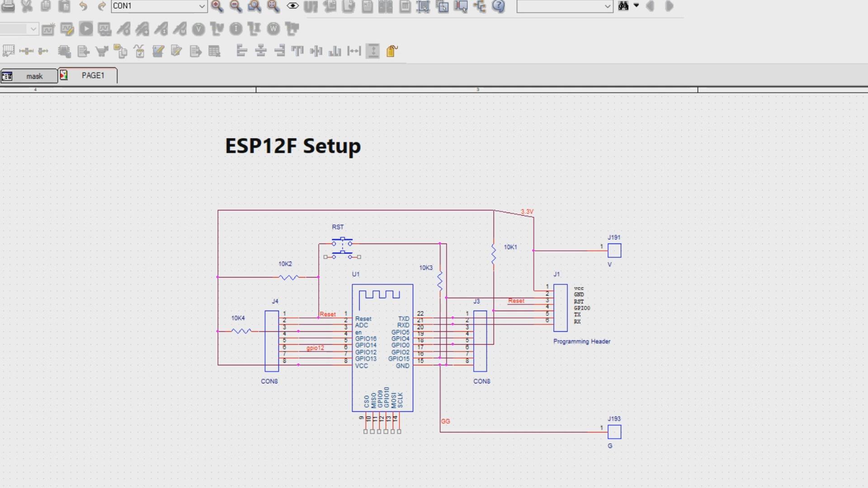
Task: Click the yellow tag icon
Action: tap(392, 51)
